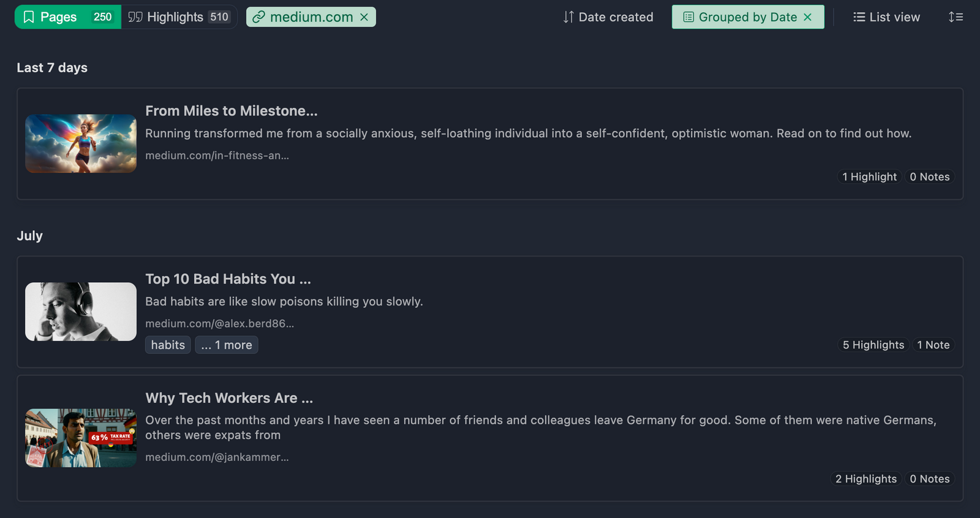Click the medium.com link icon

click(x=259, y=17)
